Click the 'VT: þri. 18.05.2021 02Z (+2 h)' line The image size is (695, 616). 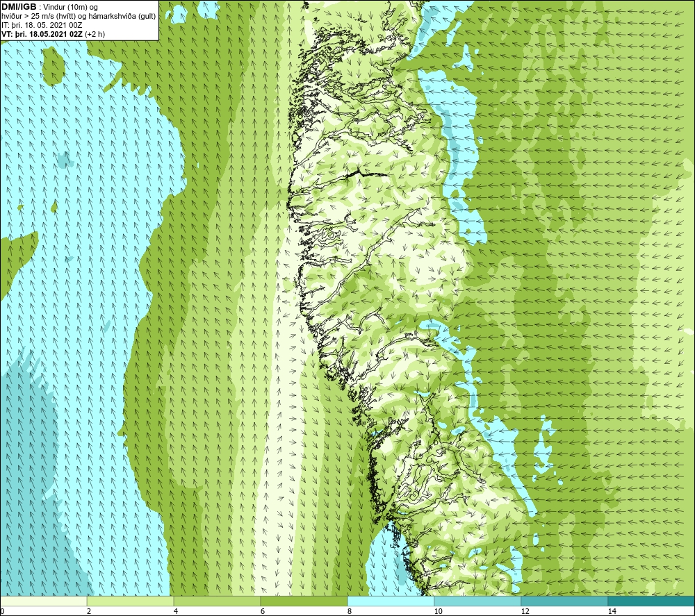coord(54,34)
